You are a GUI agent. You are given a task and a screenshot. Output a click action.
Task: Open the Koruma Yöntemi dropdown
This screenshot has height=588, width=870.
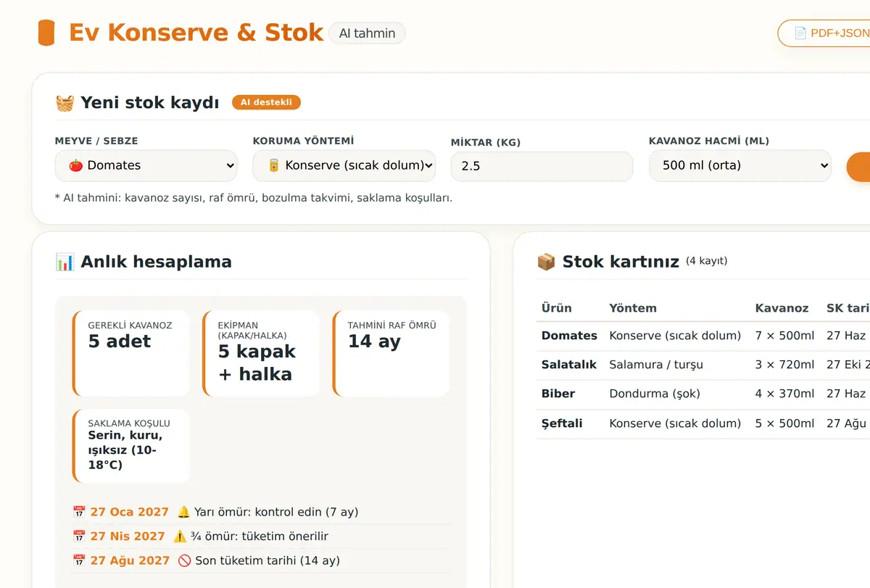coord(344,165)
